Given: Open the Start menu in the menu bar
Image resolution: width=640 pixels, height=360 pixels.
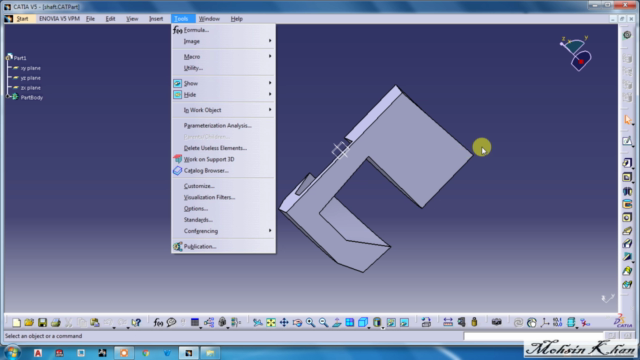Looking at the screenshot, I should pos(22,19).
